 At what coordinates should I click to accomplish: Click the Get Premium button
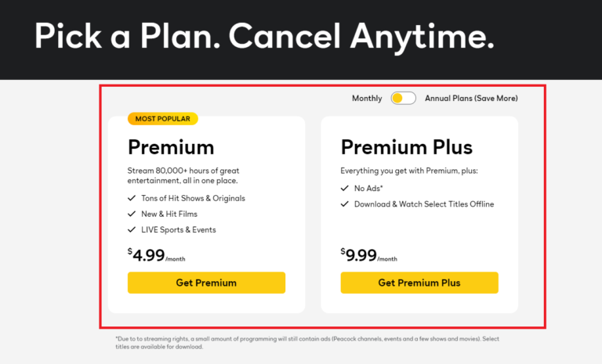(206, 283)
